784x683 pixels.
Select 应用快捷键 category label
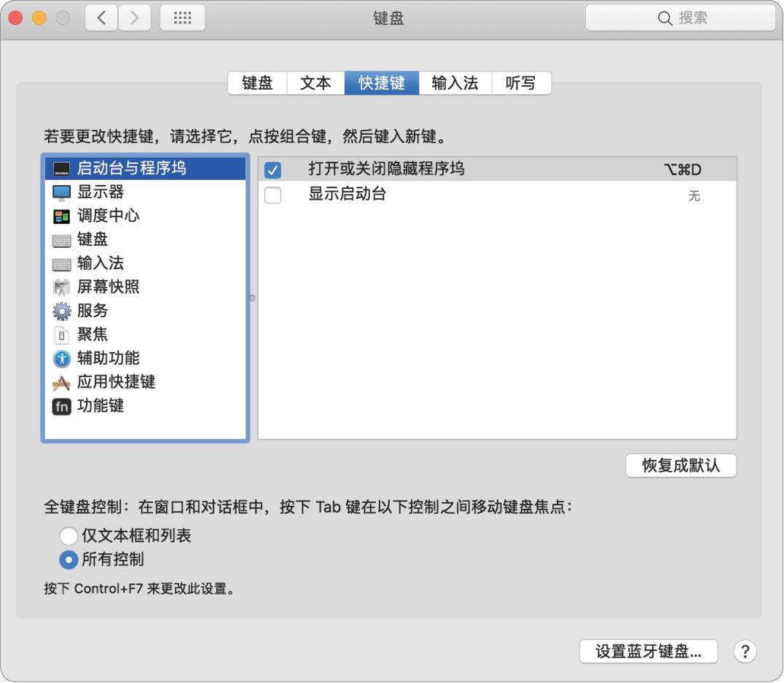[117, 382]
